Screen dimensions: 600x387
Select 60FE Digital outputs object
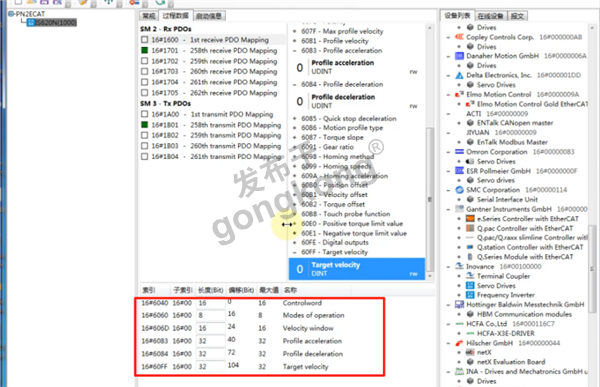point(334,243)
